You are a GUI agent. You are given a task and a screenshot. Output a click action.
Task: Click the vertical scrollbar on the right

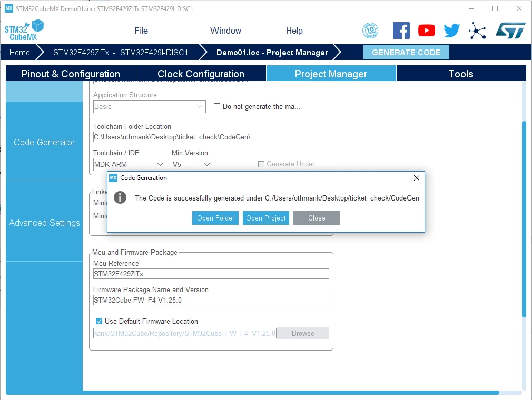pos(524,219)
